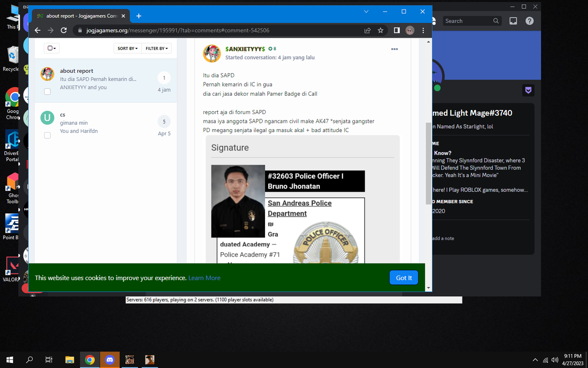
Task: Dismiss cookies with Got It button
Action: pyautogui.click(x=404, y=278)
